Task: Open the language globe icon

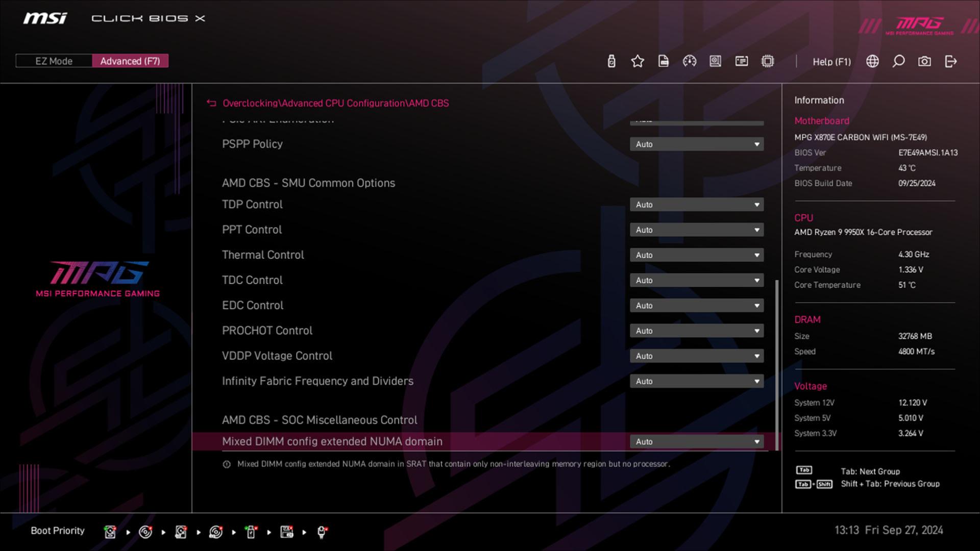Action: coord(873,61)
